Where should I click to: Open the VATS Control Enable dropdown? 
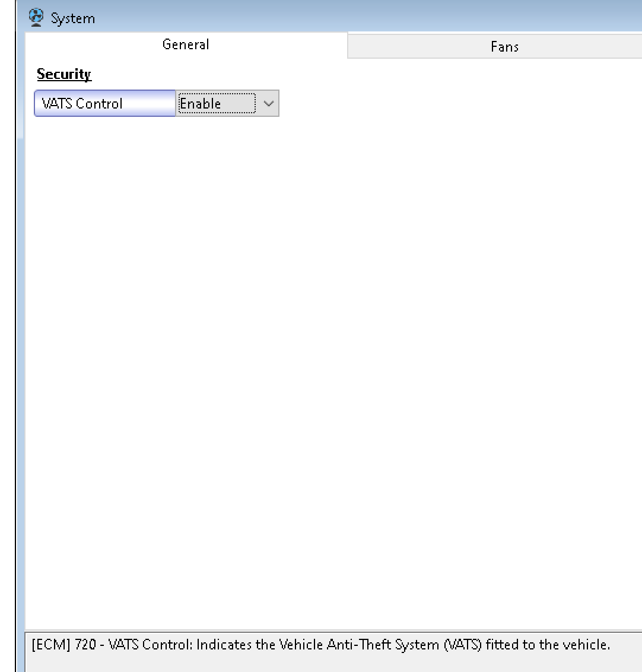click(227, 103)
